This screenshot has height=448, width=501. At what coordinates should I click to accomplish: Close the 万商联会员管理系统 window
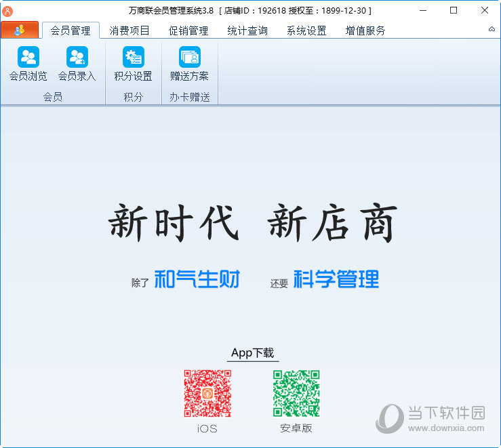[484, 11]
